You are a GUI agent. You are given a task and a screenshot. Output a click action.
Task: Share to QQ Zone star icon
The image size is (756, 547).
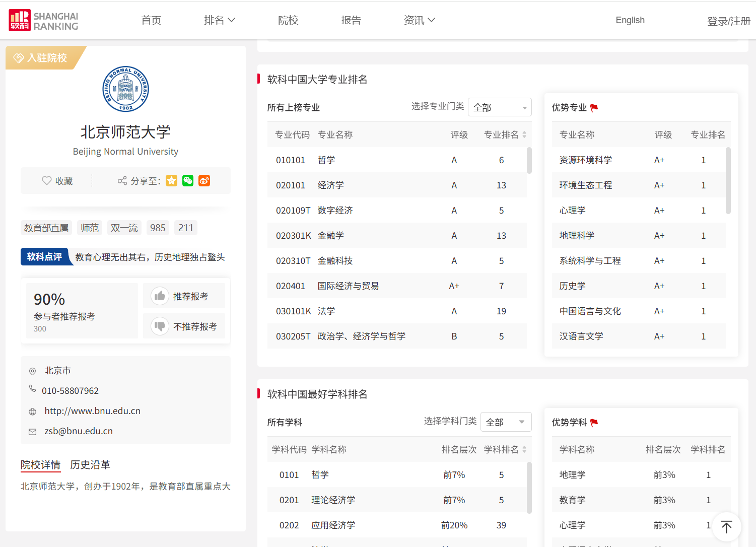[x=172, y=180]
